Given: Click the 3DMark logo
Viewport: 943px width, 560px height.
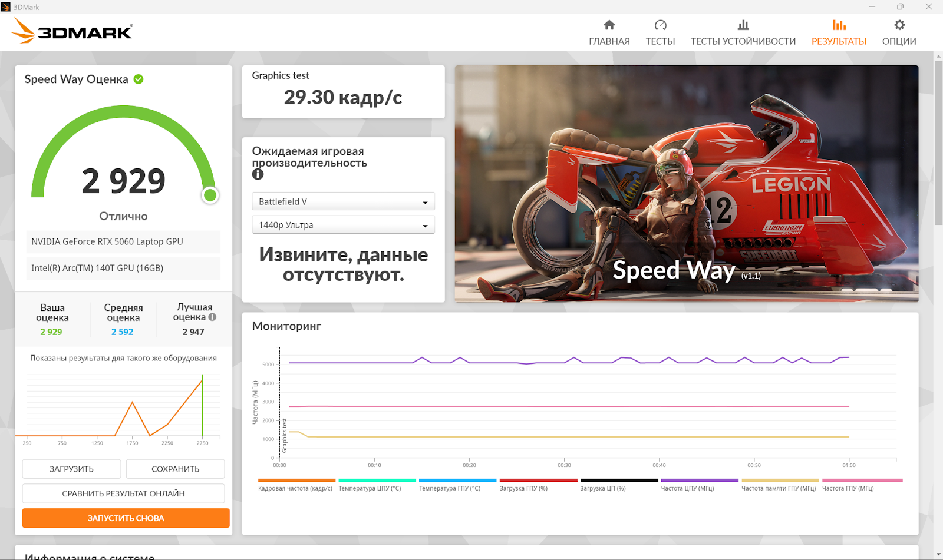Looking at the screenshot, I should pos(72,31).
